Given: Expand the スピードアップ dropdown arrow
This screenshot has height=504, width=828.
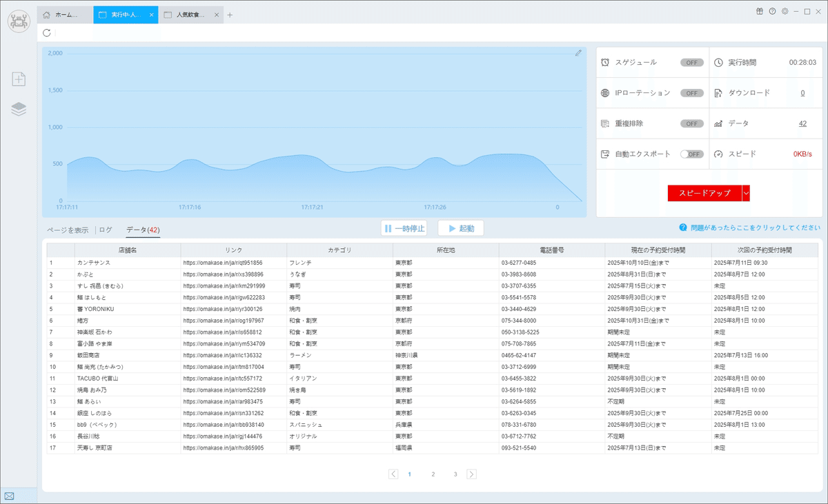Looking at the screenshot, I should click(746, 193).
